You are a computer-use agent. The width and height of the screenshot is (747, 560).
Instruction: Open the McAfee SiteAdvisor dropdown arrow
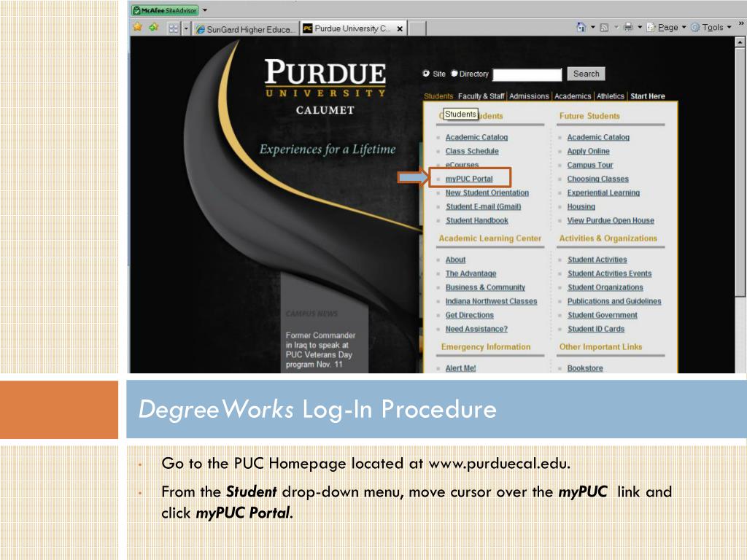205,10
